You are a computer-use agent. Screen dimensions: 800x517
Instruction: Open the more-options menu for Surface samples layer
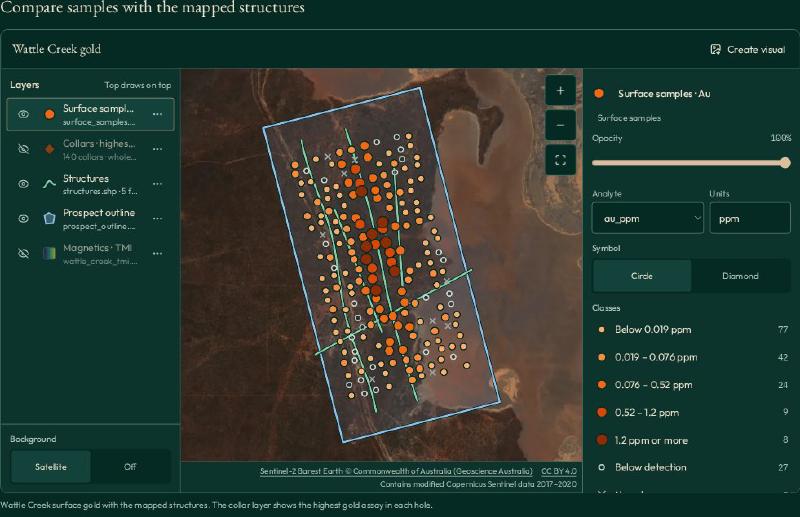157,114
